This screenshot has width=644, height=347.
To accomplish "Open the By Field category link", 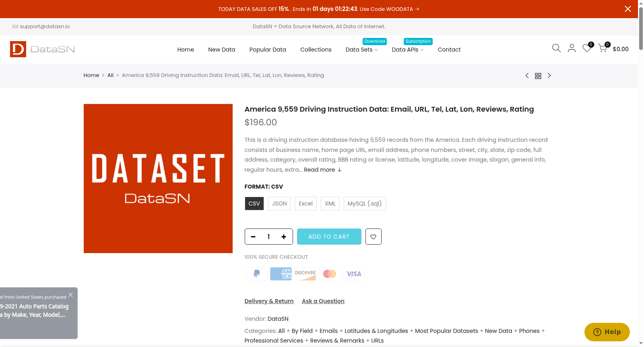I will 302,331.
